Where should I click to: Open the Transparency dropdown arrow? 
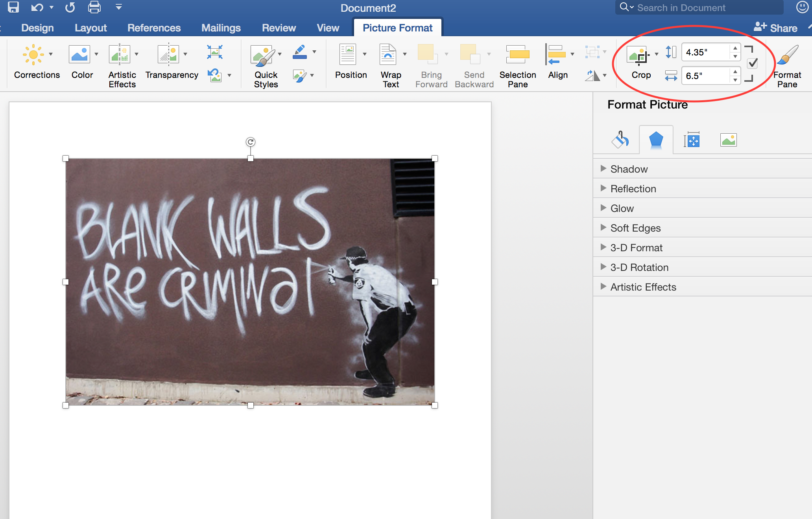185,54
